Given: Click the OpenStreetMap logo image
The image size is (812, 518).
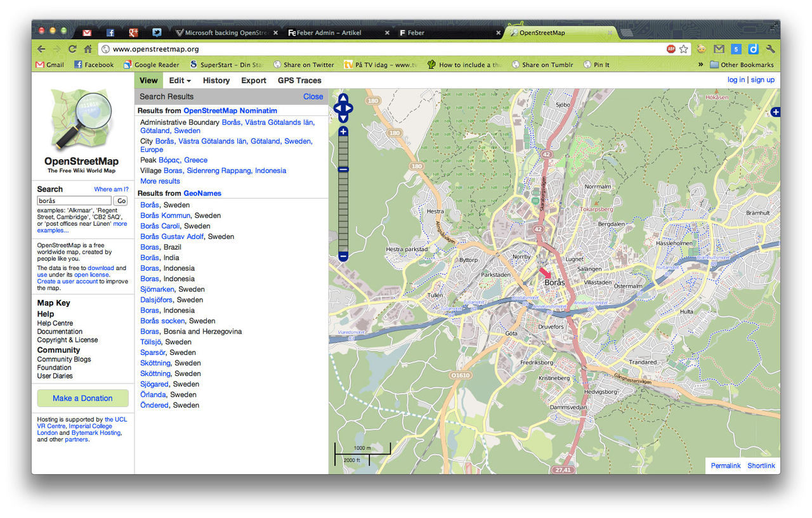Looking at the screenshot, I should [82, 120].
